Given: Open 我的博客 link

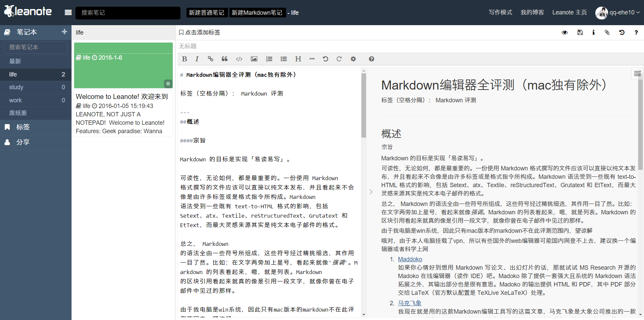Looking at the screenshot, I should [x=532, y=12].
